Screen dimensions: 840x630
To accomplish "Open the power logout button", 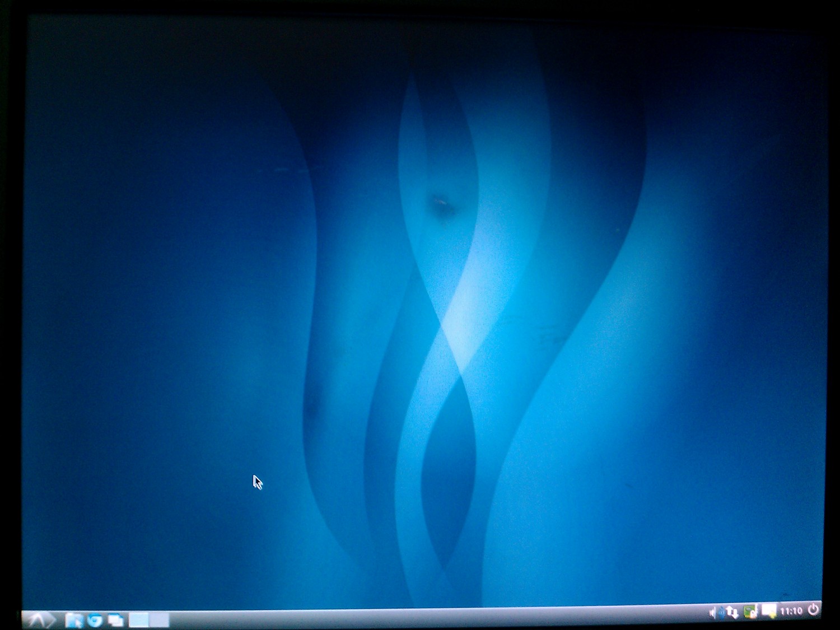I will 813,609.
